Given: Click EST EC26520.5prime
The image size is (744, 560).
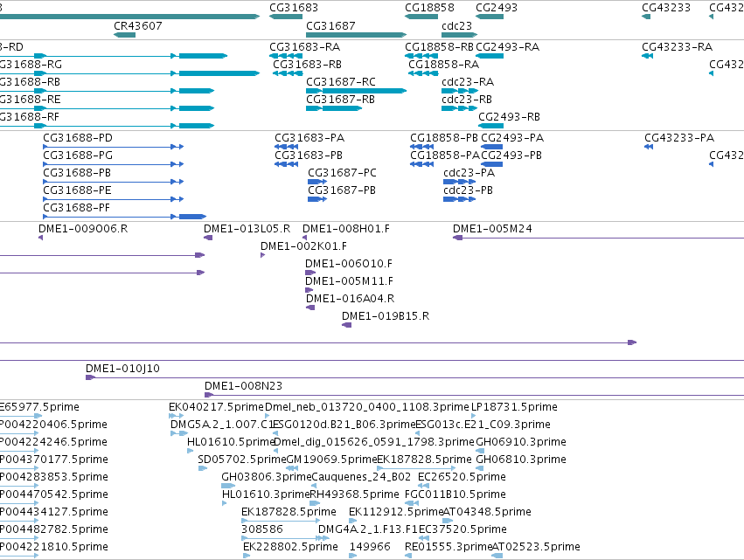Looking at the screenshot, I should tap(462, 477).
